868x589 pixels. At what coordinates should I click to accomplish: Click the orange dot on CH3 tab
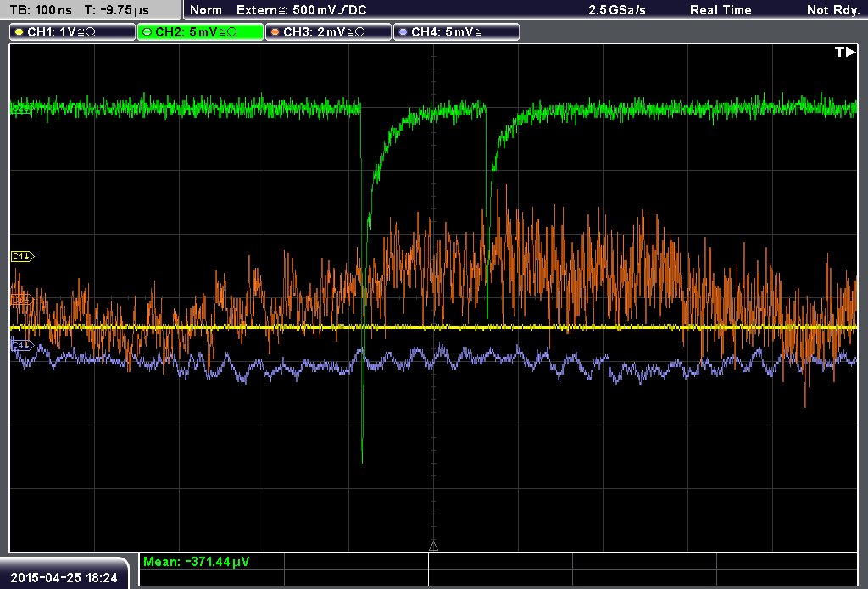pyautogui.click(x=275, y=32)
